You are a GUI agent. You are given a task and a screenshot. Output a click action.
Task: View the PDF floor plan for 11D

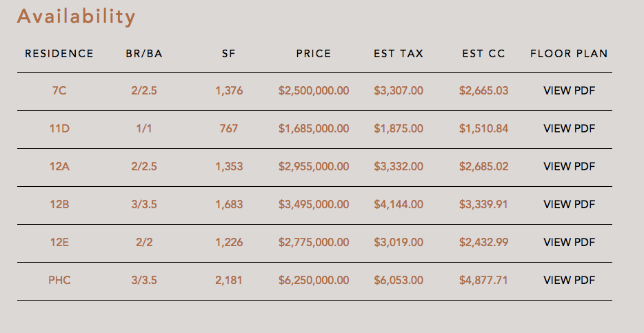(x=569, y=128)
